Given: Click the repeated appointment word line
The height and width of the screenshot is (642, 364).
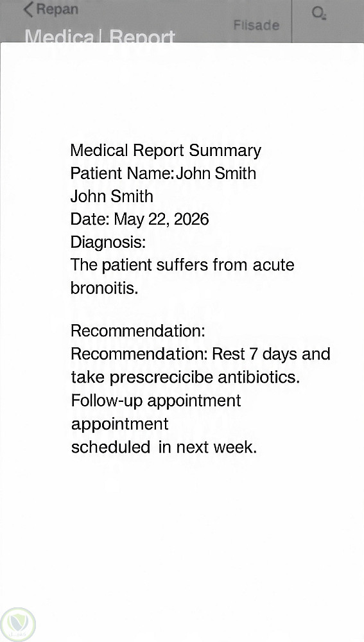Looking at the screenshot, I should tap(119, 424).
